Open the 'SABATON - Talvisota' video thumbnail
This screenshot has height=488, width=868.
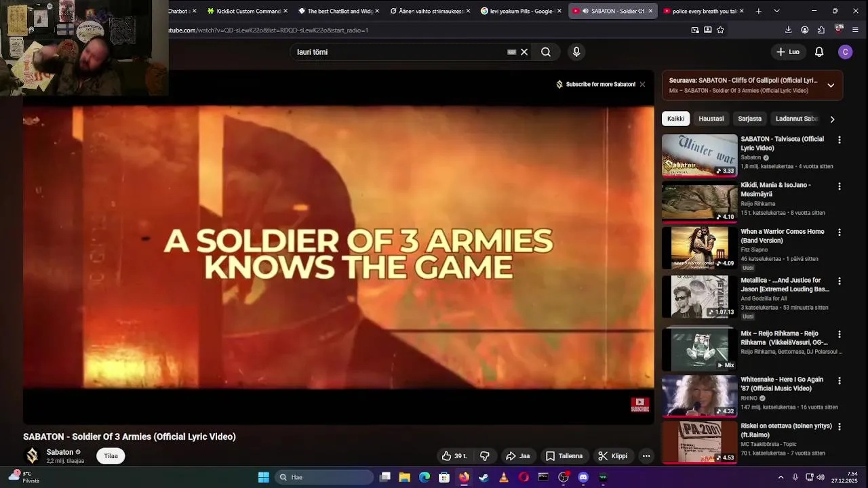pyautogui.click(x=699, y=155)
